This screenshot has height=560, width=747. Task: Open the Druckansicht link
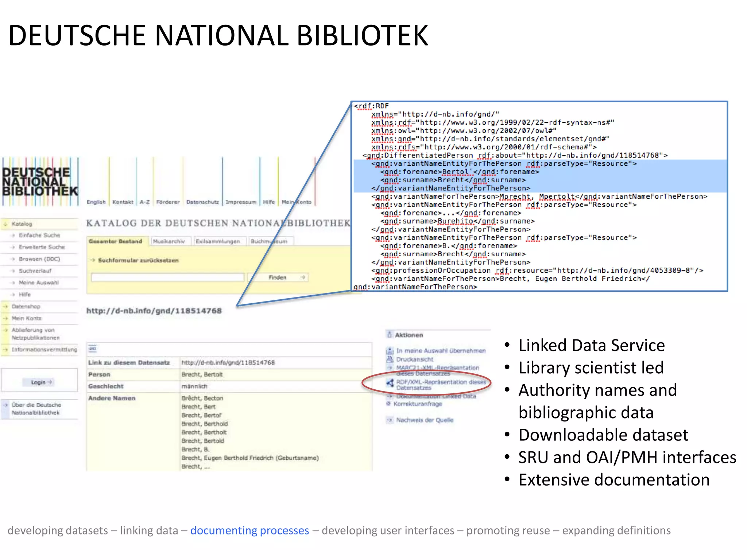point(415,359)
